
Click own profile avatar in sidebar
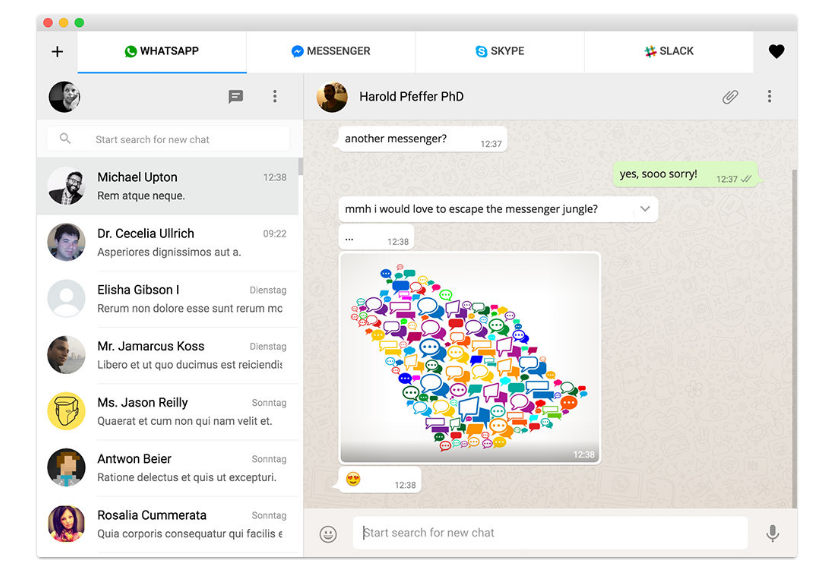65,97
